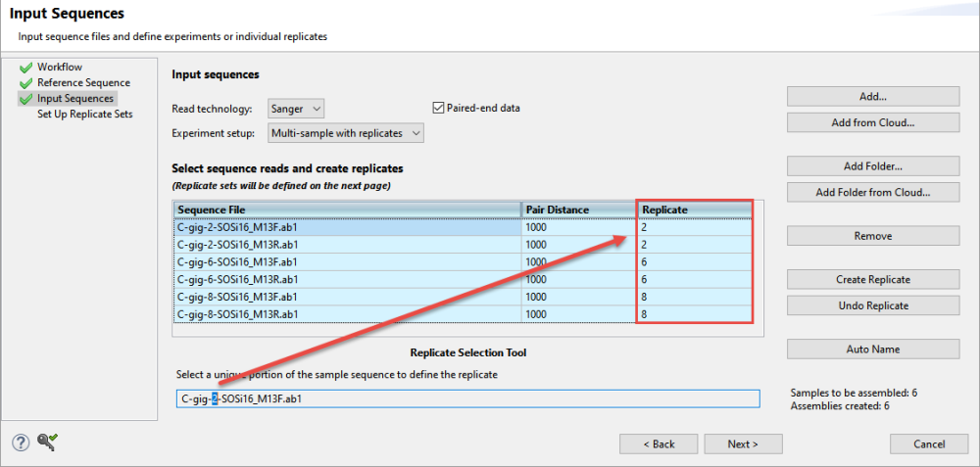Click the green checkmark beside Workflow
This screenshot has height=467, width=980.
click(x=25, y=68)
